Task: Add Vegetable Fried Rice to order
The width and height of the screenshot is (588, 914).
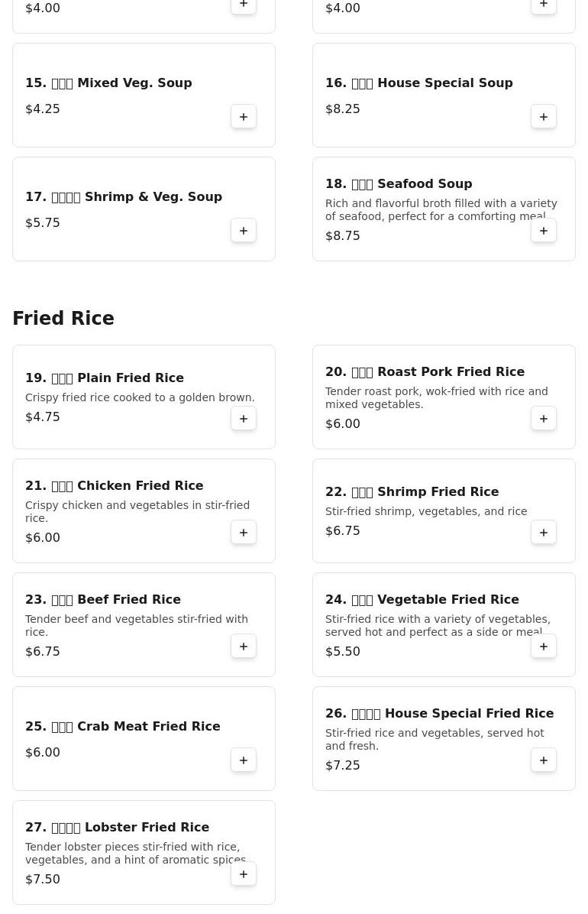Action: tap(544, 647)
